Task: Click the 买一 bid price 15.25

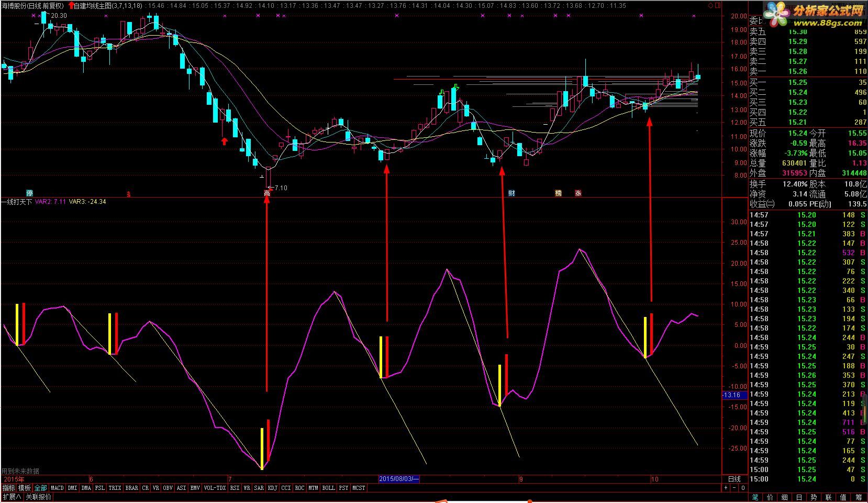Action: click(x=798, y=82)
